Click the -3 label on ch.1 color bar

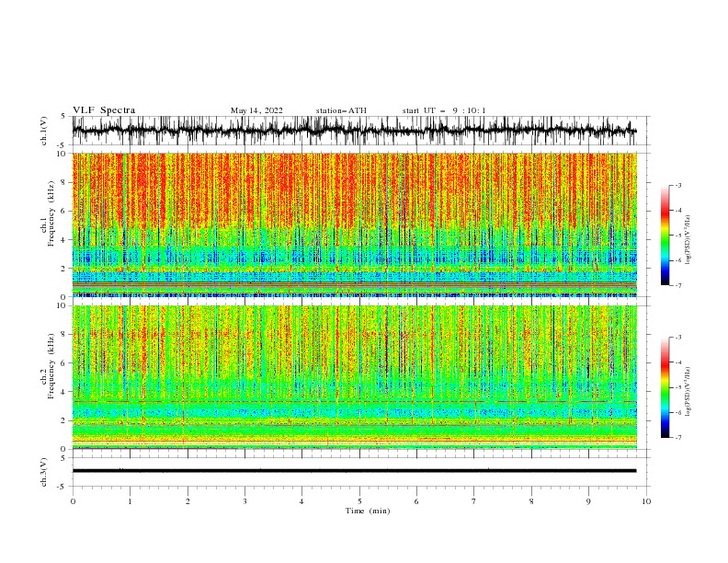(x=678, y=185)
